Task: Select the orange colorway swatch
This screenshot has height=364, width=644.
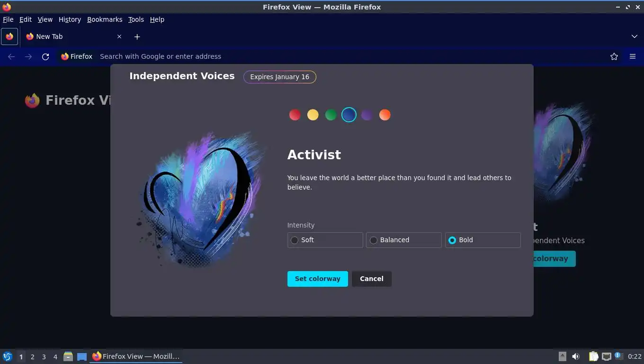Action: pos(385,115)
